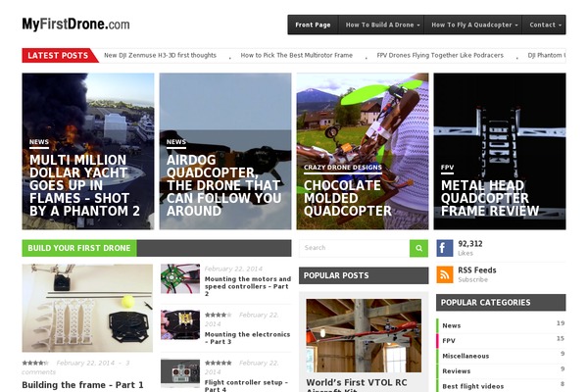Open the Facebook icon next to 92,312 Likes
588x392 pixels.
click(x=444, y=248)
